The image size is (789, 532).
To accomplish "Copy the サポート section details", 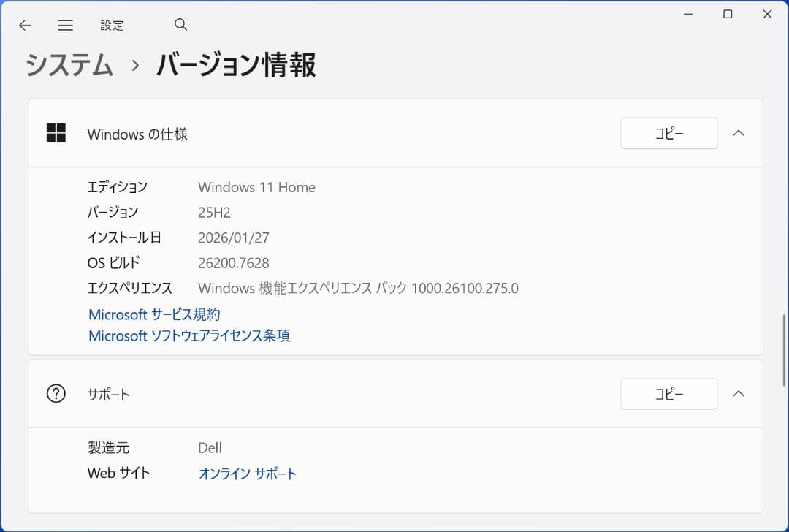I will pos(668,394).
